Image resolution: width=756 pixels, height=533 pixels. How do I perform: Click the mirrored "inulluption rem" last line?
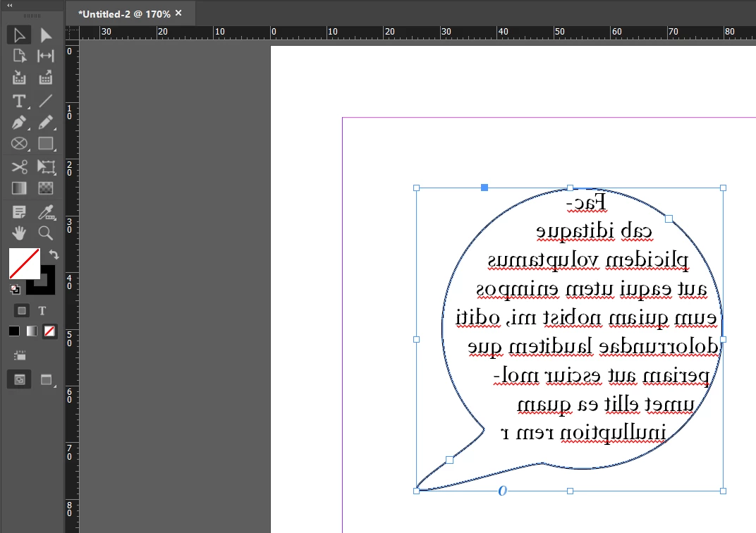[591, 434]
